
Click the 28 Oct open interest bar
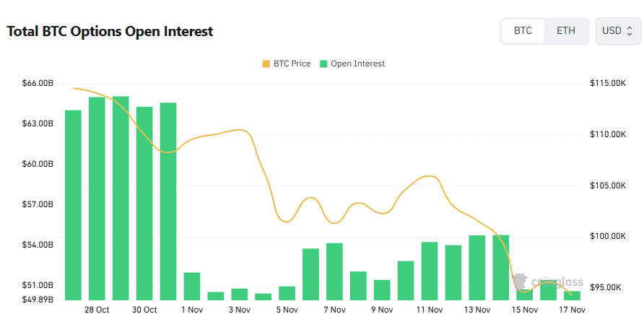pos(97,199)
